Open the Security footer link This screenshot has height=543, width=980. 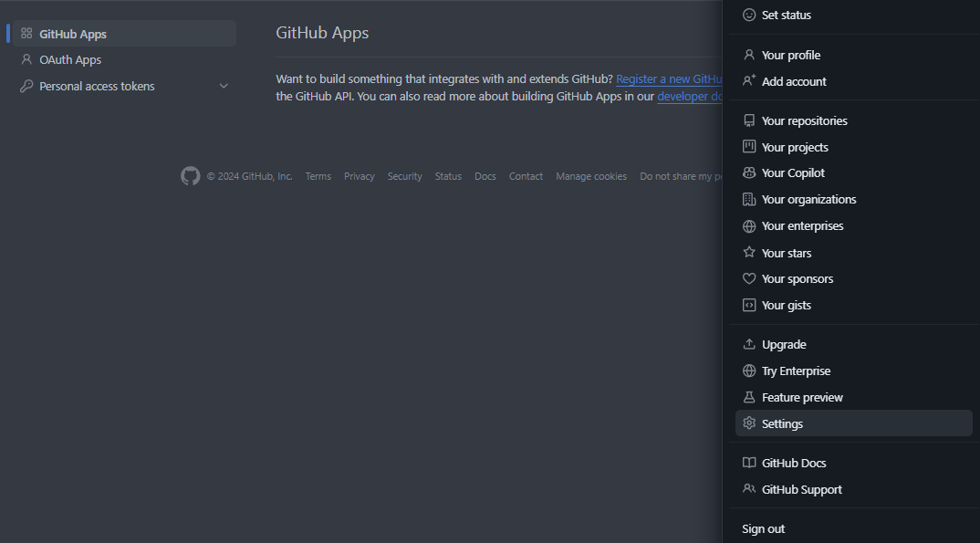coord(405,176)
